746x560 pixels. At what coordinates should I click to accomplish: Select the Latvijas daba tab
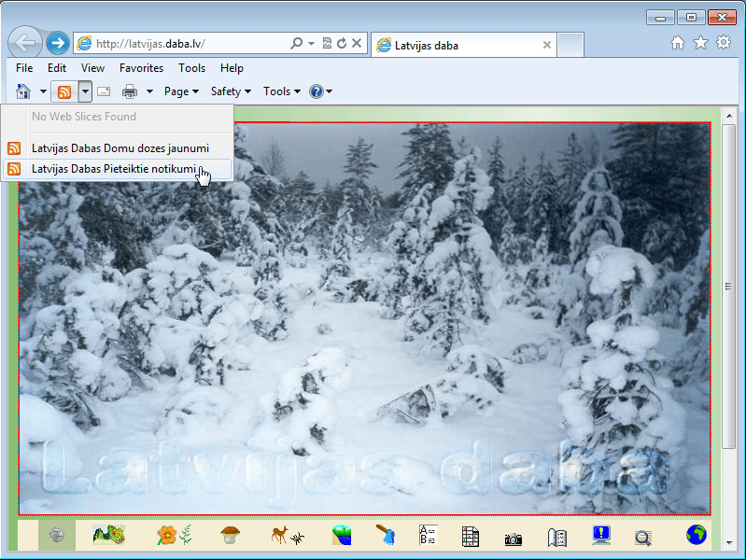[x=463, y=45]
